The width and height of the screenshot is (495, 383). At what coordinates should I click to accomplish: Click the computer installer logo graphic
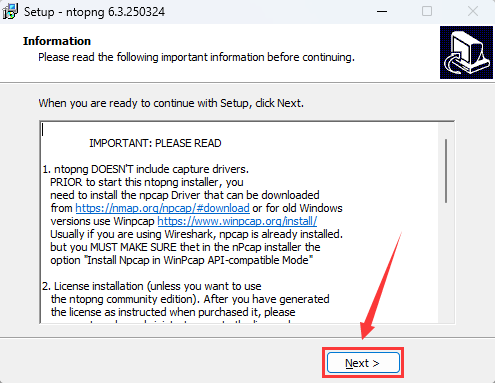coord(466,53)
